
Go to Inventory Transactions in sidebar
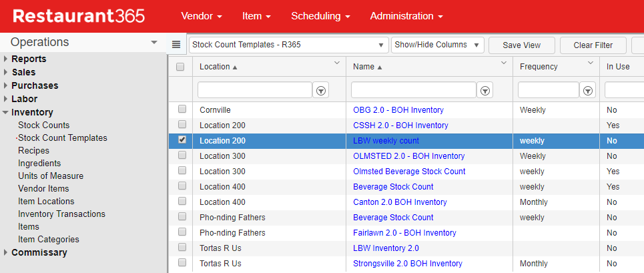[61, 214]
